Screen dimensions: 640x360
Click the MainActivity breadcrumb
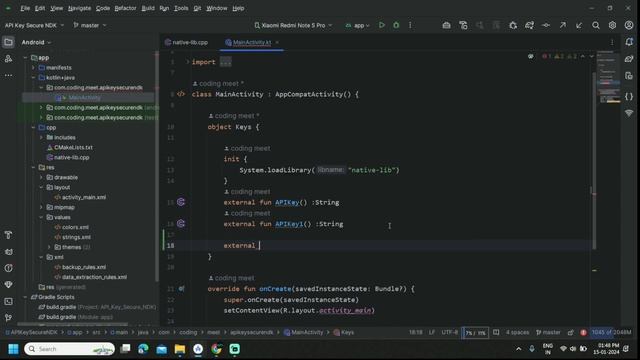coord(303,333)
